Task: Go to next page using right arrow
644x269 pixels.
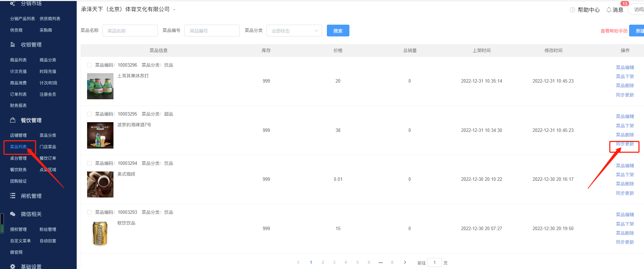Action: tap(405, 262)
